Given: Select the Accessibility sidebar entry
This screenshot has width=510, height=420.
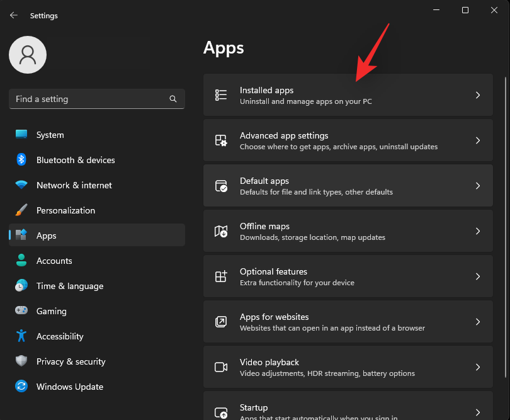Looking at the screenshot, I should 60,336.
